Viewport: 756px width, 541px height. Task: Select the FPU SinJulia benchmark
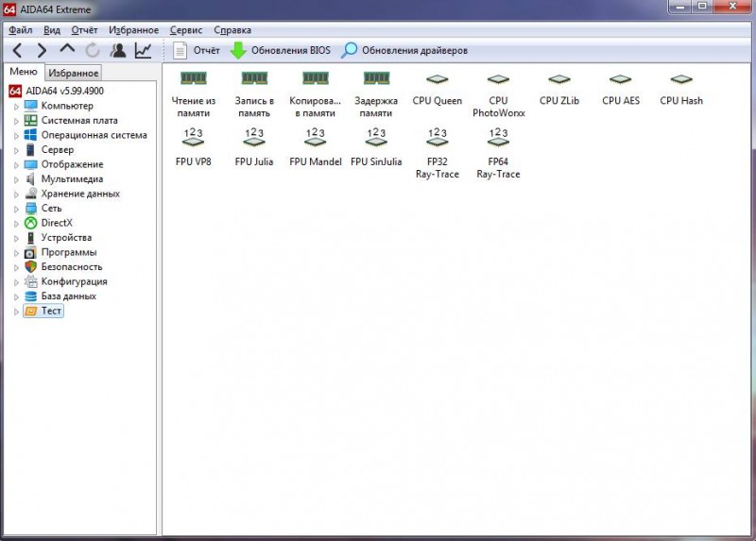click(x=376, y=147)
